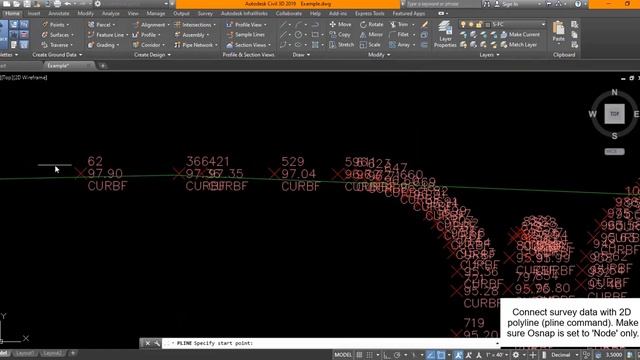Screen dimensions: 640x360
Task: Expand the Modify panel
Action: [x=379, y=55]
